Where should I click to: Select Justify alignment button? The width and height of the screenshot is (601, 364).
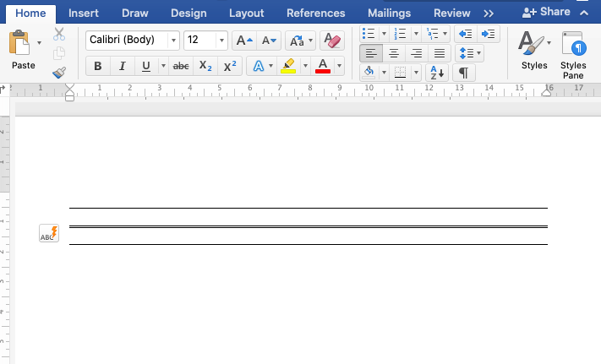point(440,53)
